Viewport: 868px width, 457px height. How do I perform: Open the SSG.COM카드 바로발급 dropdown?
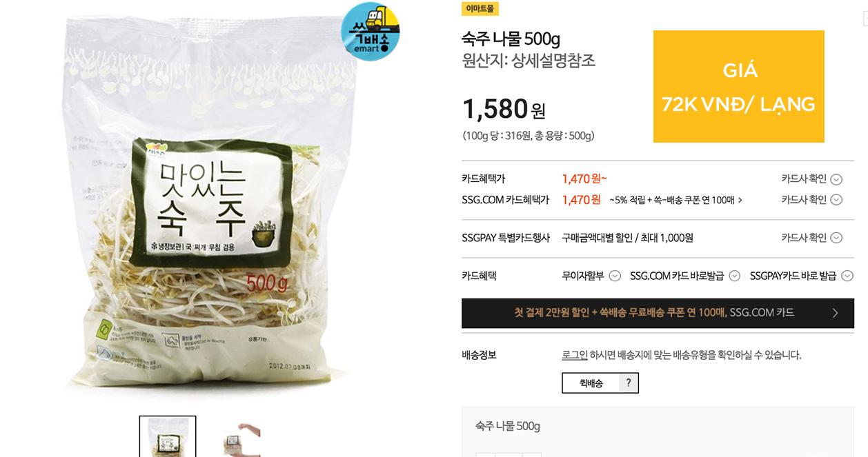click(685, 276)
